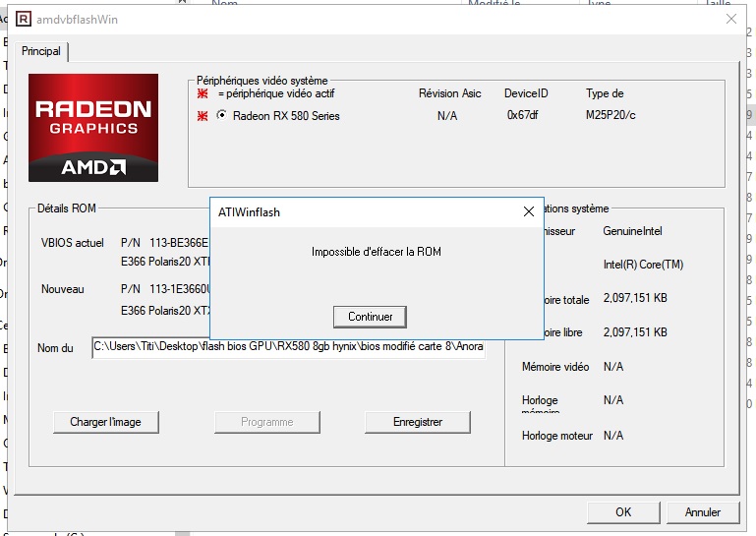Click the VBIOS actuel part number 113-BE366E
Image resolution: width=756 pixels, height=536 pixels.
[179, 243]
